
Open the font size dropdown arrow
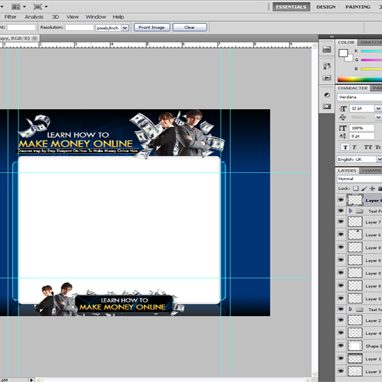(378, 108)
